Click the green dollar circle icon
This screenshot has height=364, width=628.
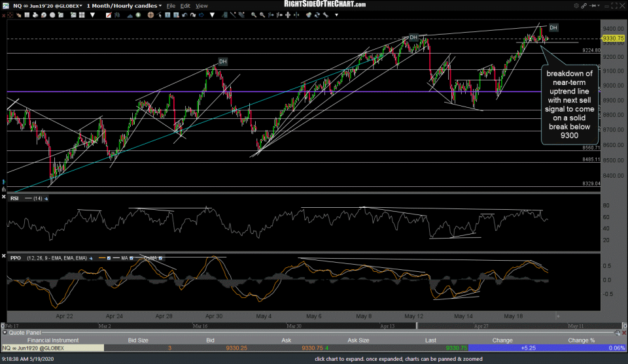[x=138, y=15]
